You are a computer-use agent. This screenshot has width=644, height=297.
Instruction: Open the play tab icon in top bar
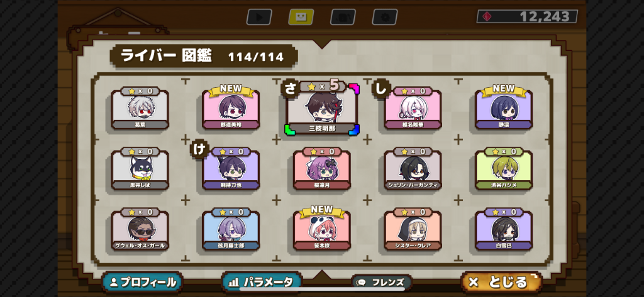pos(259,17)
